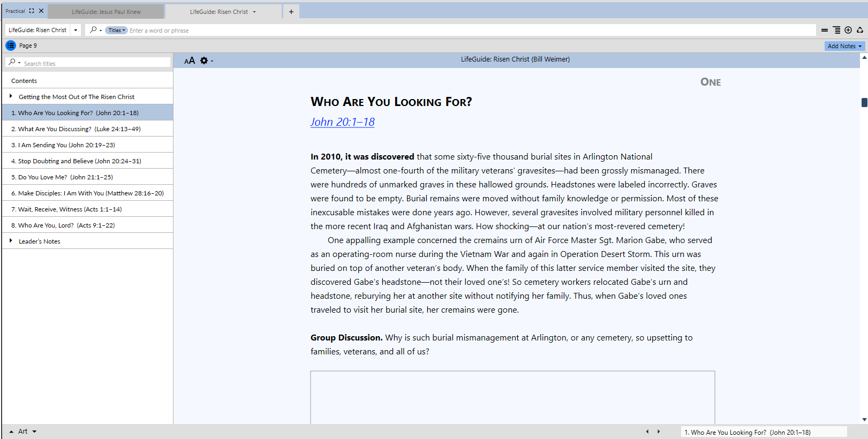Click the right-aligned lines list icon

[x=836, y=31]
